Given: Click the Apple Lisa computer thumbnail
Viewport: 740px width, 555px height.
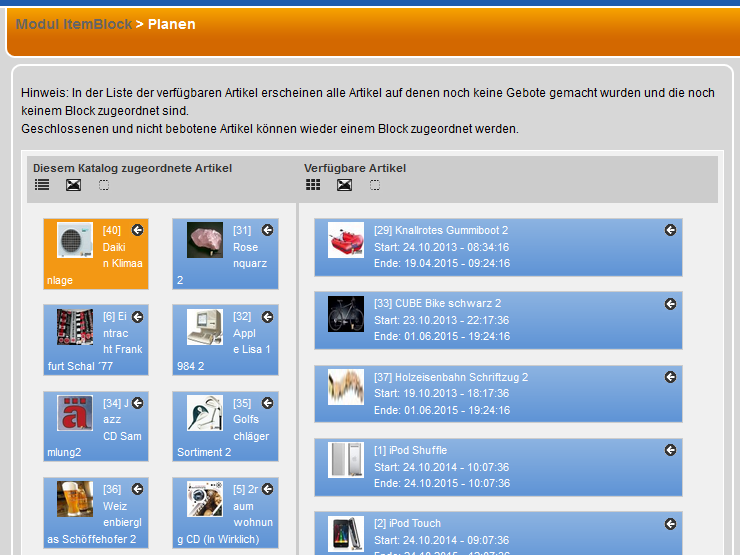Looking at the screenshot, I should click(205, 327).
